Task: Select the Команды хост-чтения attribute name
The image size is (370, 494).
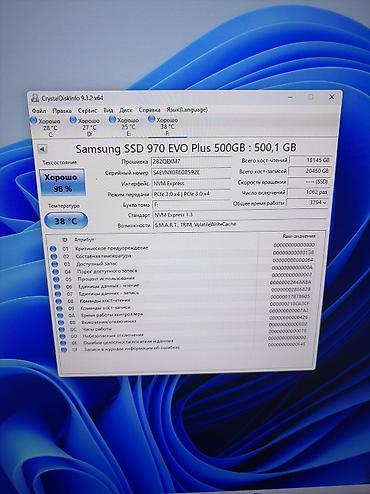Action: point(105,301)
